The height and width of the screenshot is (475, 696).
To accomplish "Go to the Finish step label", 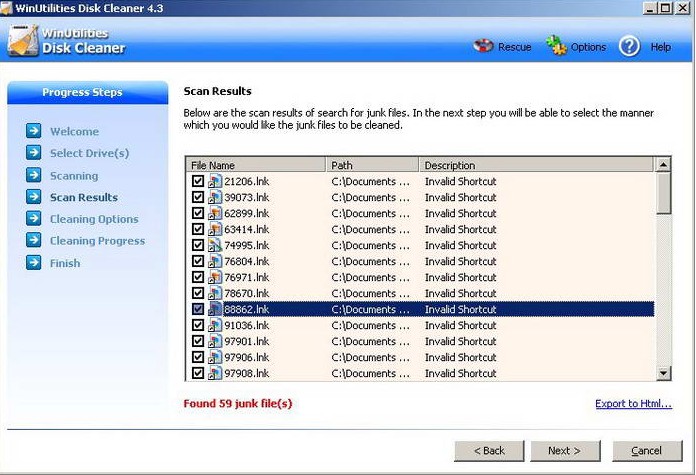I will [x=65, y=263].
